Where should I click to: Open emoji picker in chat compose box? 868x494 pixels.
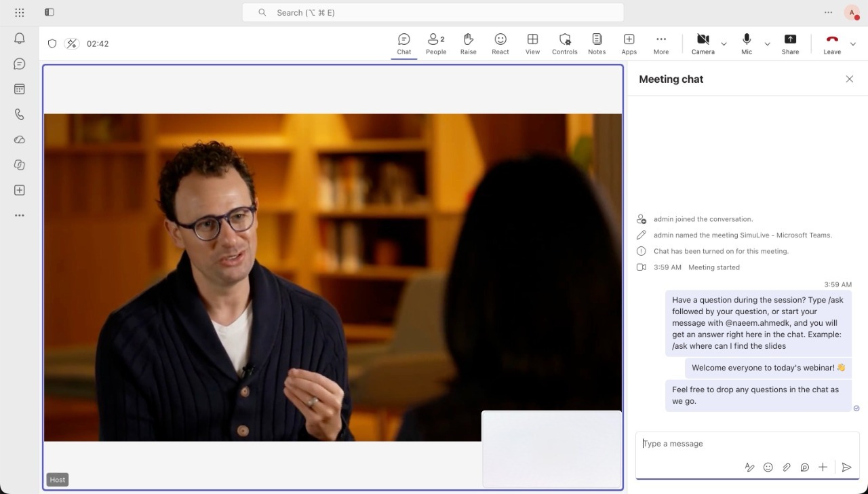(768, 467)
